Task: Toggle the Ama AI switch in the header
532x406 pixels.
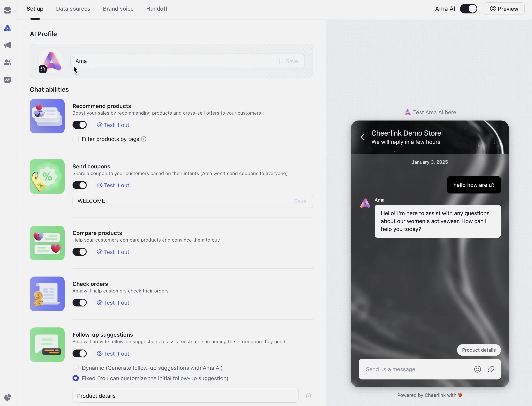Action: pos(469,9)
